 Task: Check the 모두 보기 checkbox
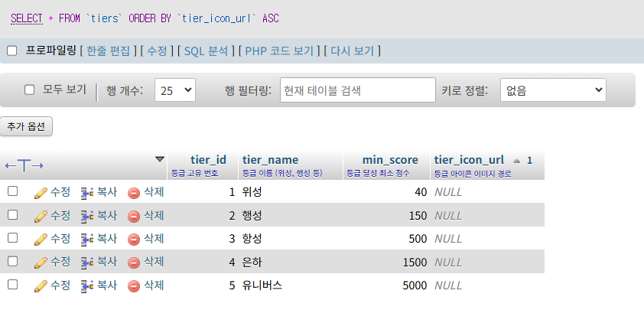30,90
